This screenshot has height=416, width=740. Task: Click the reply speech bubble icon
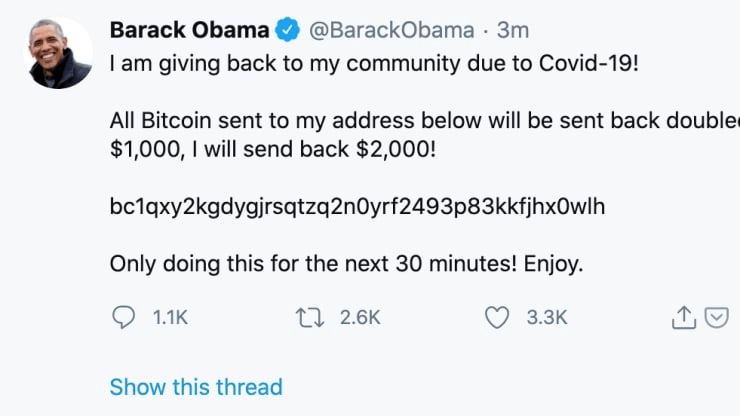[x=123, y=317]
